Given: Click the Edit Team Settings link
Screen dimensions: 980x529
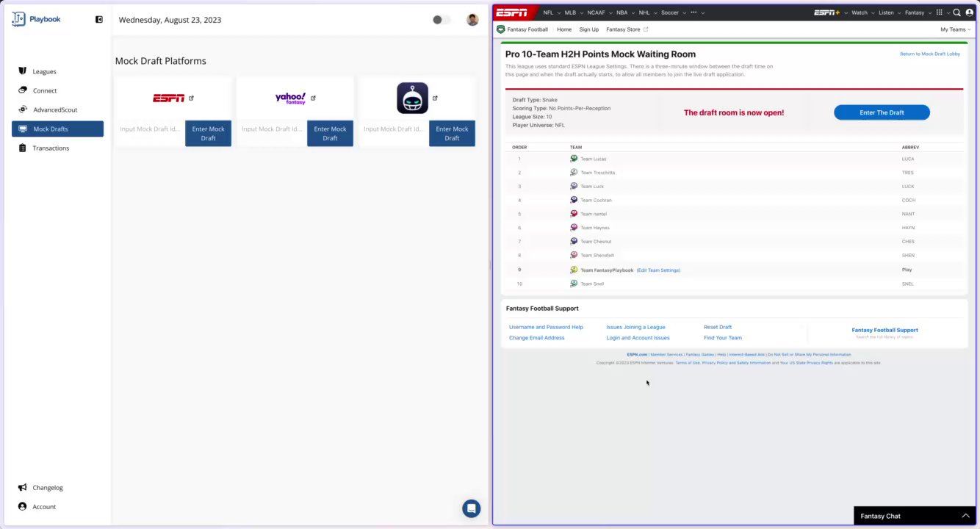Looking at the screenshot, I should 658,270.
